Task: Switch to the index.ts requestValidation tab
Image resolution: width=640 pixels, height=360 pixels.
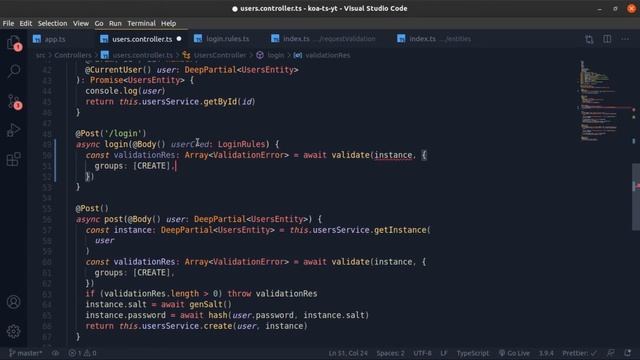Action: pyautogui.click(x=329, y=39)
